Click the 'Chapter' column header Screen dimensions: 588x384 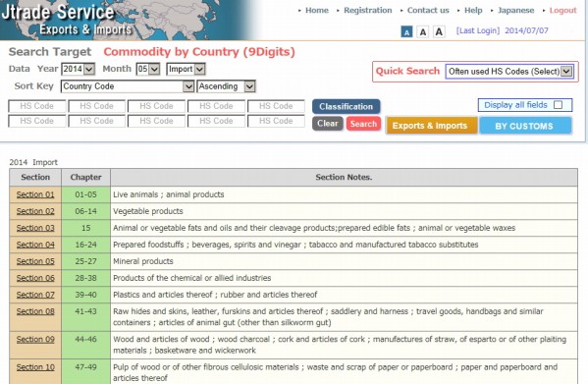[85, 178]
